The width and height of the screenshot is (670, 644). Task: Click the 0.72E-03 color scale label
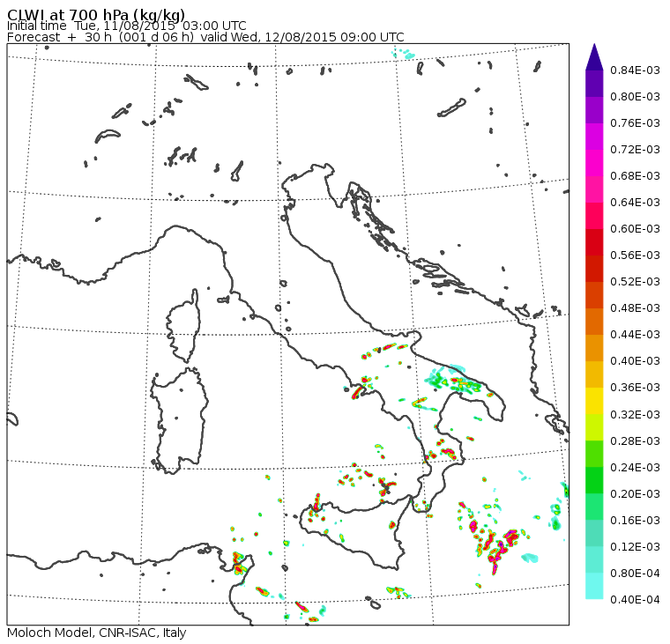coord(635,150)
